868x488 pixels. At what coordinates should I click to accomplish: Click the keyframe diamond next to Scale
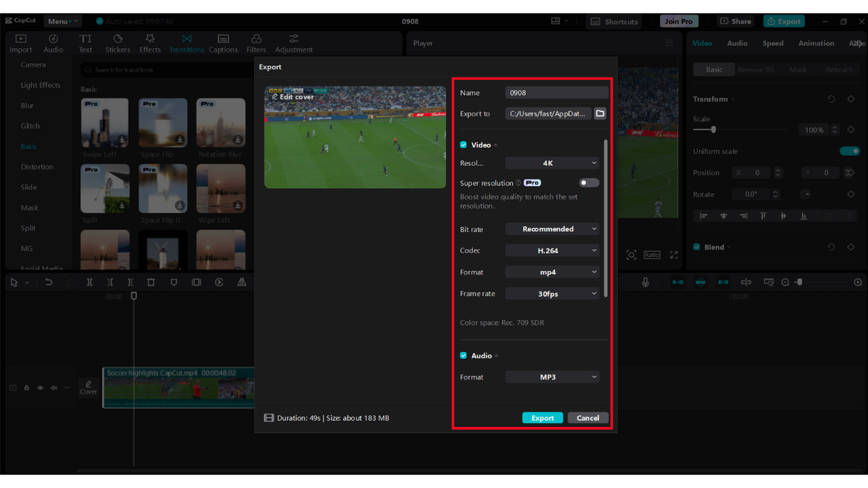point(851,130)
